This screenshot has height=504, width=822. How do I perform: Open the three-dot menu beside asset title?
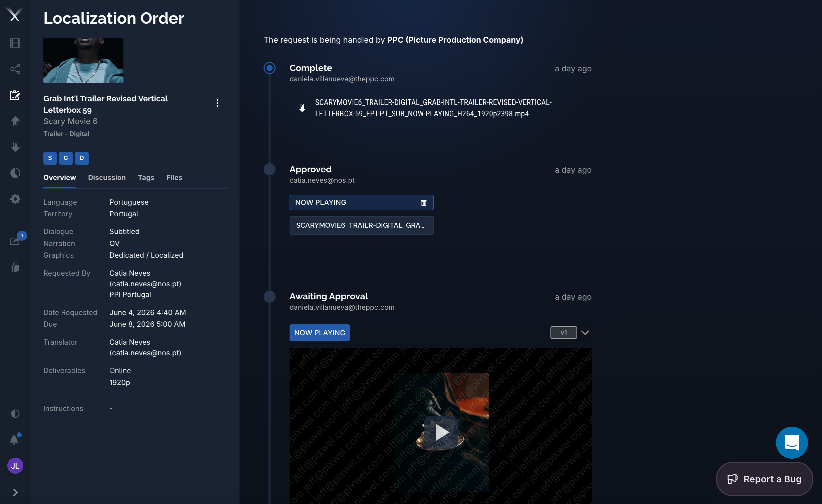[218, 103]
